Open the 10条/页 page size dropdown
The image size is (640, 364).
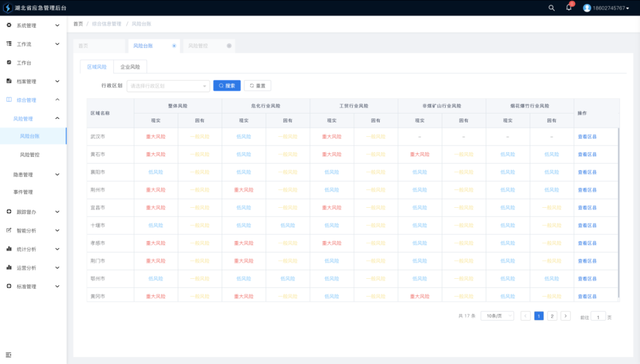pos(497,316)
